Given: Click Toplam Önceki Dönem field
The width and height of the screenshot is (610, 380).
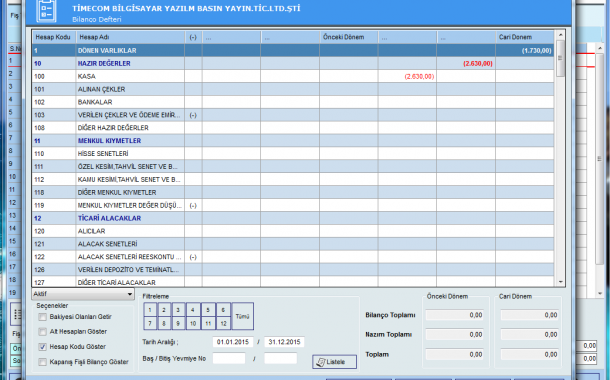Looking at the screenshot, I should coord(454,354).
